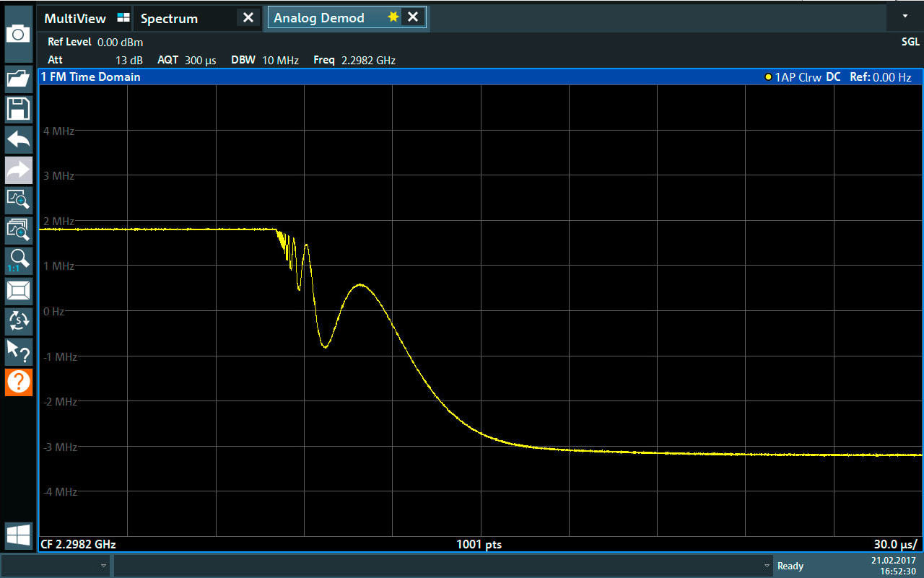This screenshot has height=578, width=924.
Task: Activate the multiple zoom tool
Action: pos(18,230)
